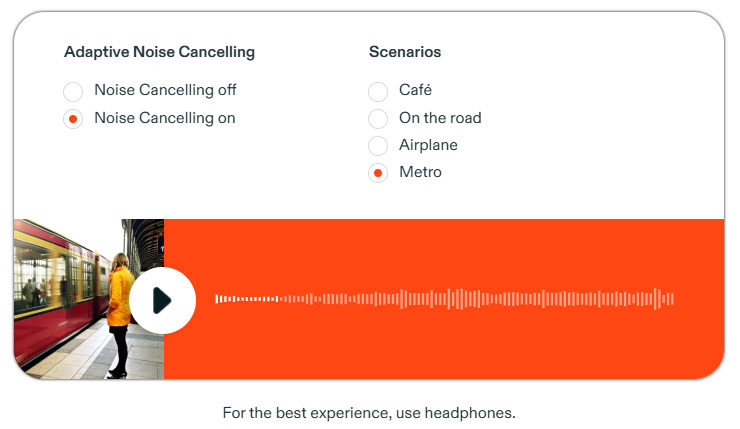
Task: Choose the Airplane scenario radio button
Action: point(378,146)
